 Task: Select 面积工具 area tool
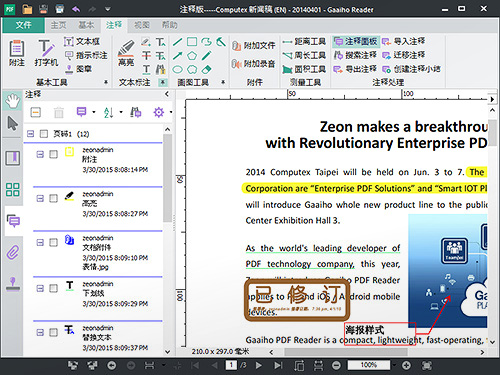coord(304,69)
